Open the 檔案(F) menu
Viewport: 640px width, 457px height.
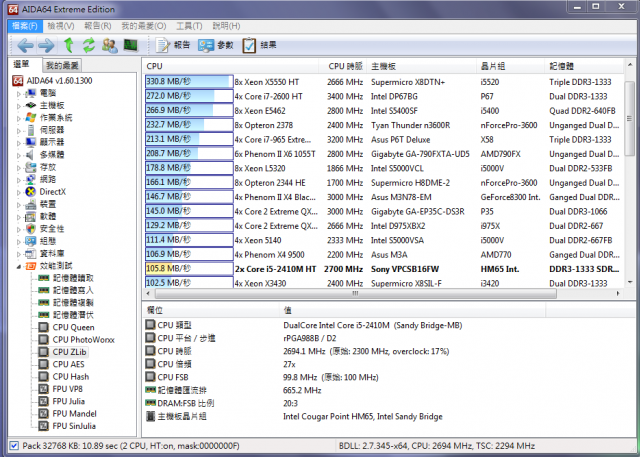coord(24,26)
